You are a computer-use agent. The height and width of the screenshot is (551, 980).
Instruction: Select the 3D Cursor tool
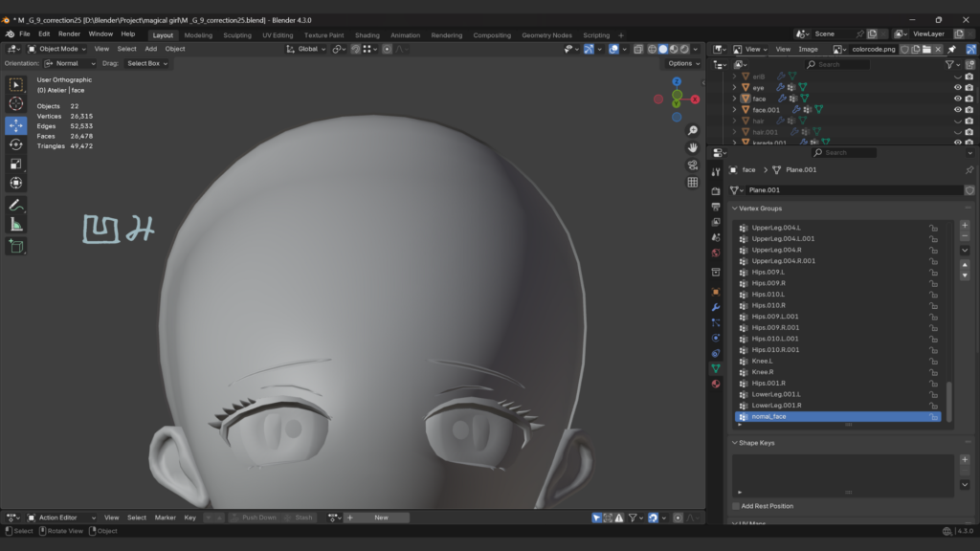tap(16, 103)
